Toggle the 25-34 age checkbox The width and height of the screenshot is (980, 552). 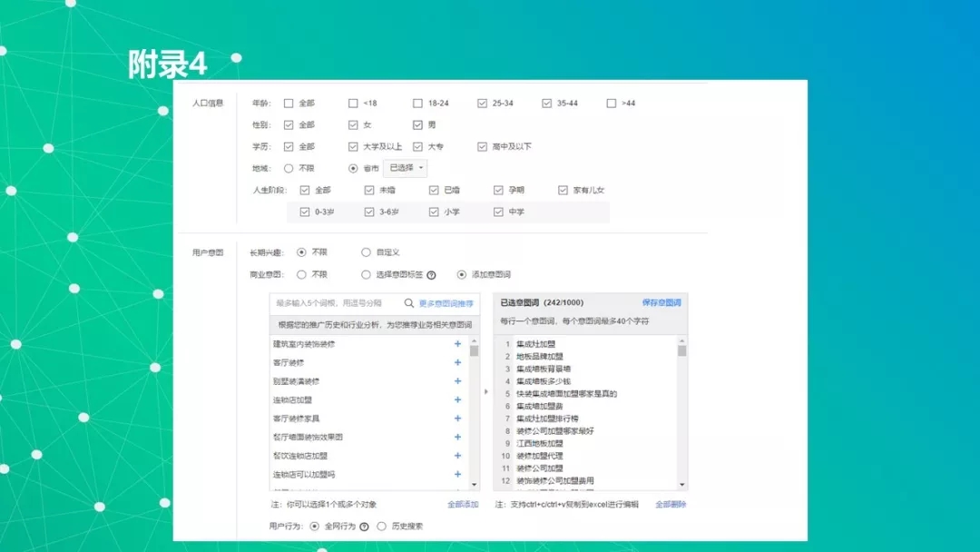coord(483,103)
